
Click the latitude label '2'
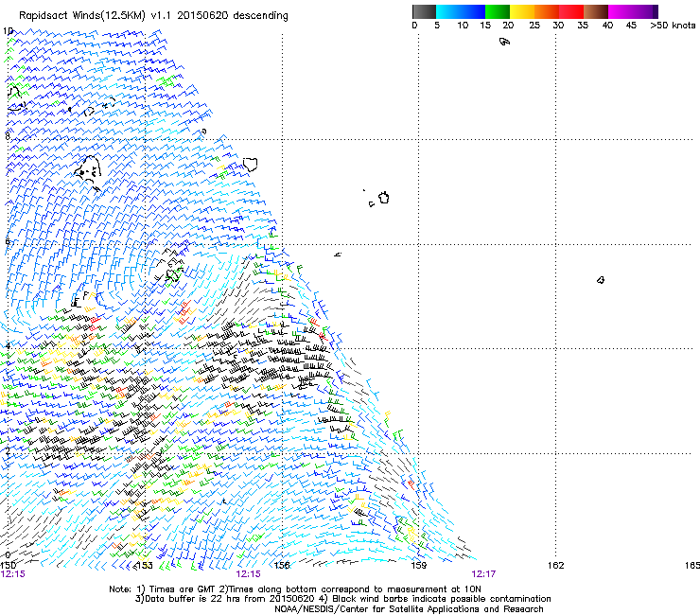coord(8,451)
